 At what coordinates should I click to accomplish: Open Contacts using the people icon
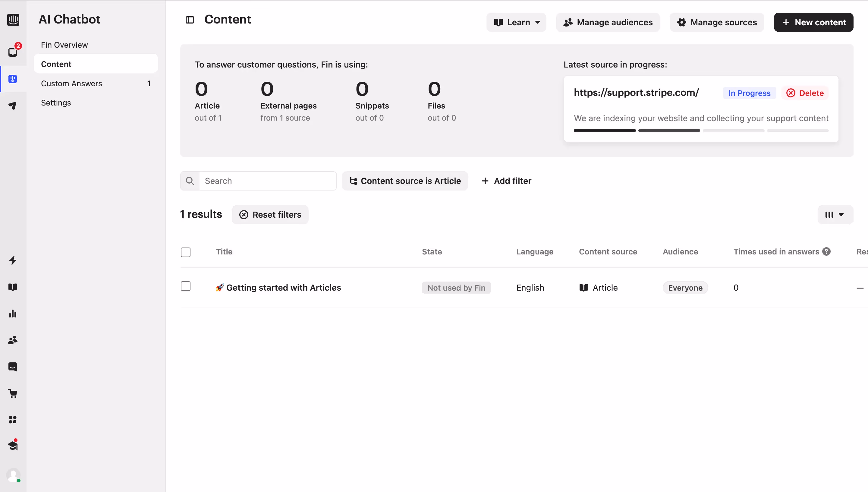(x=13, y=340)
